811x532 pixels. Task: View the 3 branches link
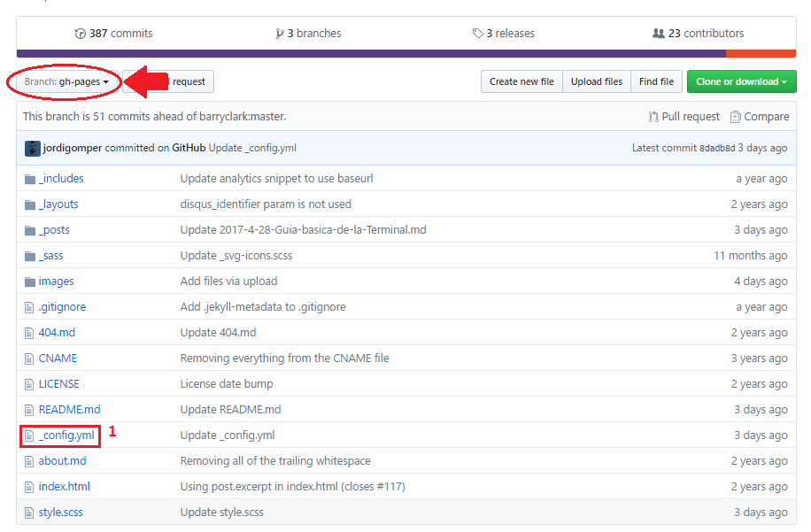[x=309, y=34]
